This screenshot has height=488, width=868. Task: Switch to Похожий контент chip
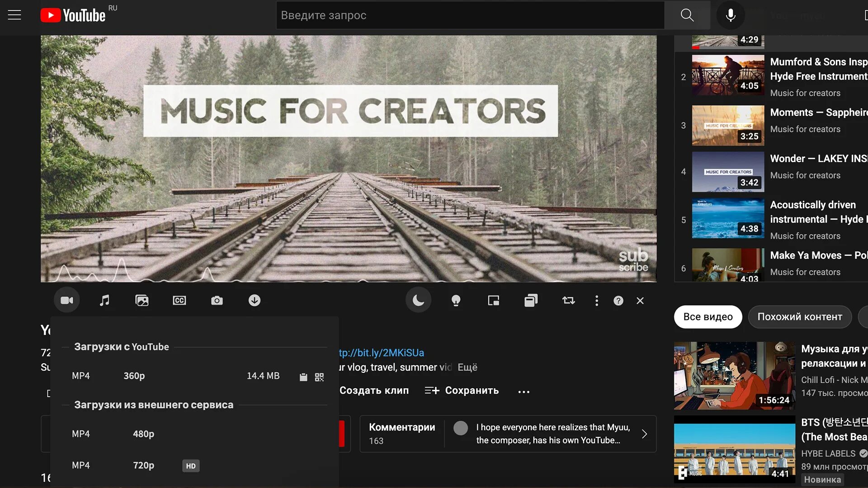799,317
